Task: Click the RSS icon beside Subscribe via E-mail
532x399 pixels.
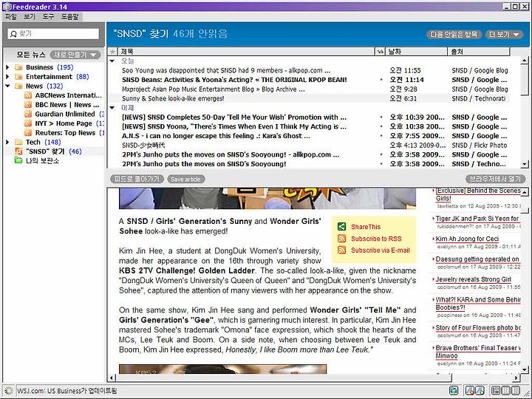Action: (341, 250)
